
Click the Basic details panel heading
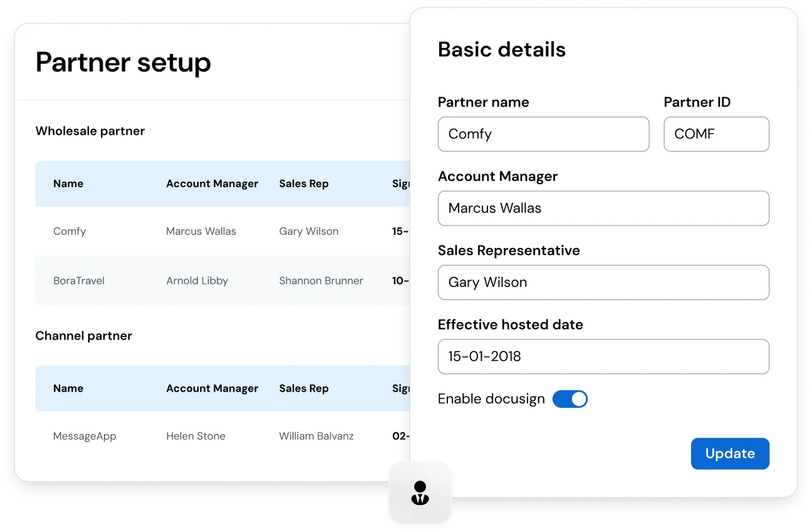click(502, 49)
